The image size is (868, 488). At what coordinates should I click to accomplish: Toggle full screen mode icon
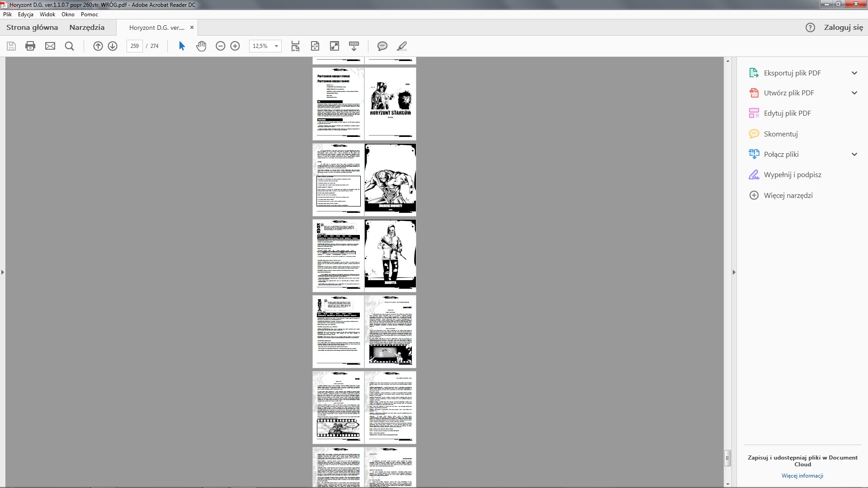point(335,46)
